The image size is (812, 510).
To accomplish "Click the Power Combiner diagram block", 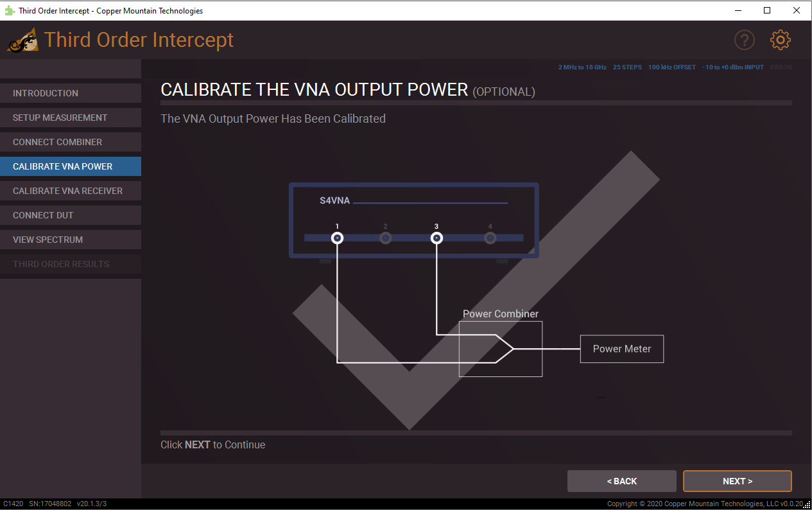I will [501, 349].
